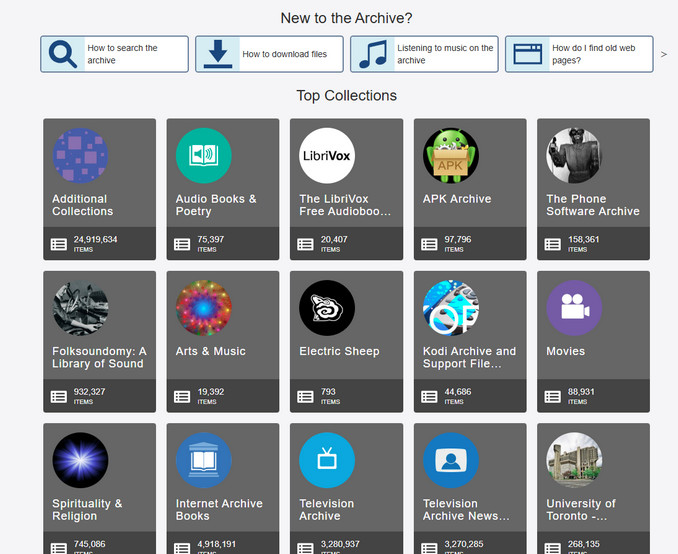Viewport: 678px width, 554px height.
Task: Click the Folksoundomy circular thumbnail
Action: pyautogui.click(x=80, y=308)
